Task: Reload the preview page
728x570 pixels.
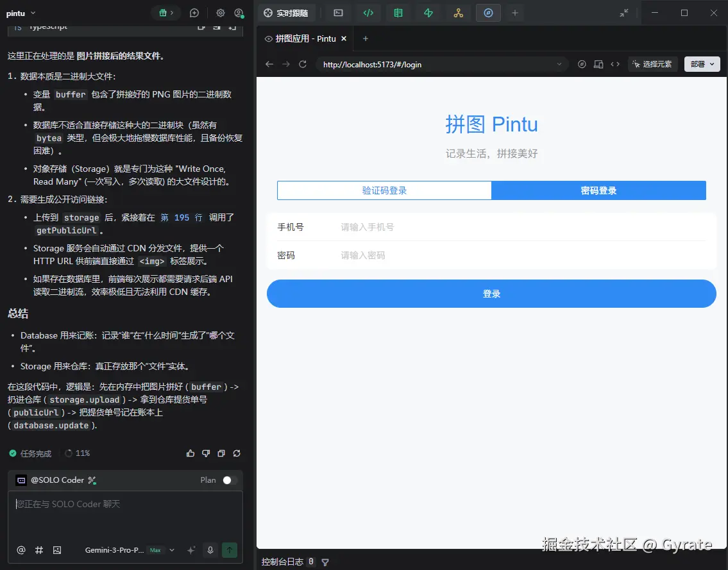Action: [x=303, y=64]
